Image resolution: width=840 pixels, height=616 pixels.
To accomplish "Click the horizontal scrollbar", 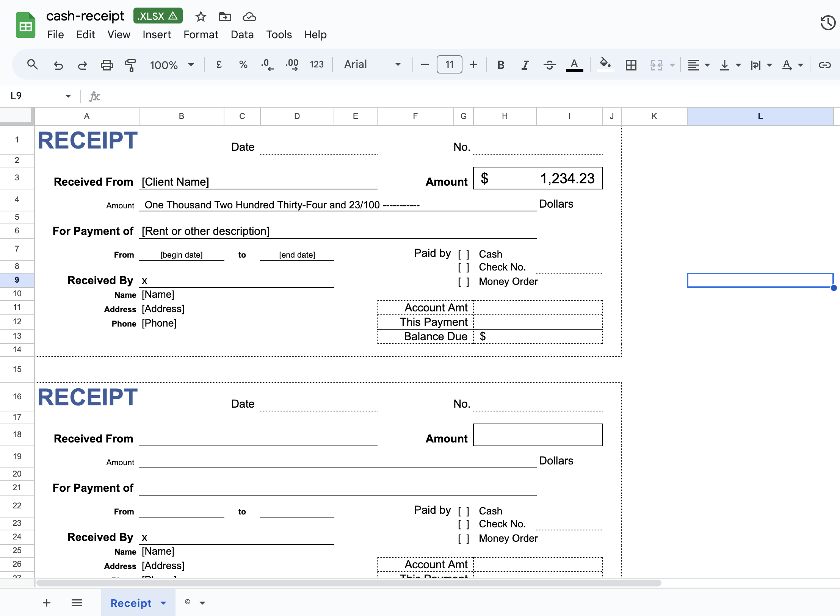I will click(x=349, y=583).
